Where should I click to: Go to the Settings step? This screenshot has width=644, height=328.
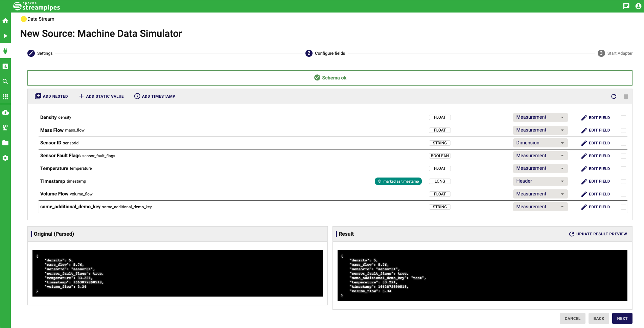click(40, 53)
